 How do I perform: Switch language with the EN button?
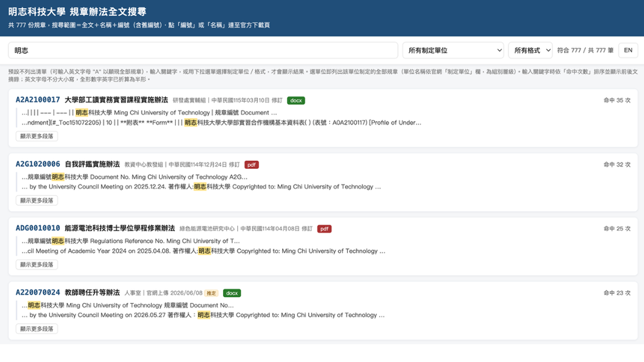pyautogui.click(x=628, y=50)
